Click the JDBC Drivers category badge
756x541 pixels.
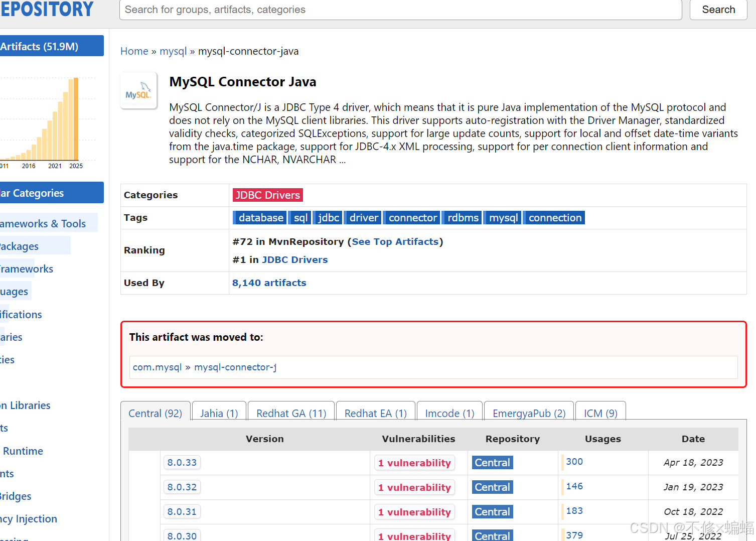pos(267,195)
